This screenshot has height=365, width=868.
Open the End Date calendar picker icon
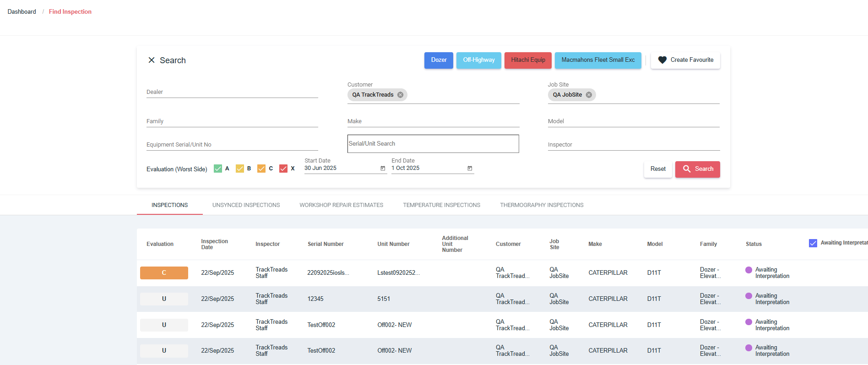click(470, 169)
